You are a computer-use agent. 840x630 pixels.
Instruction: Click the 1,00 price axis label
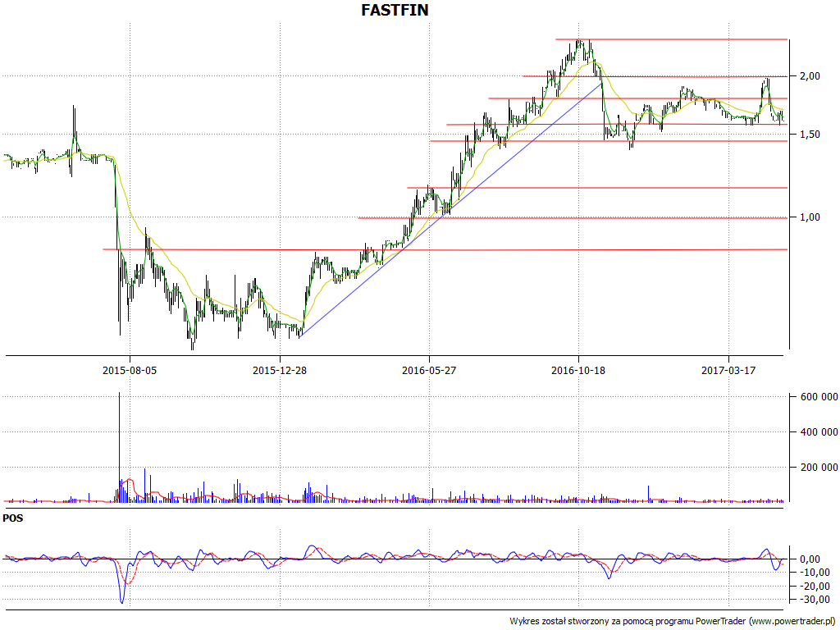pos(810,217)
